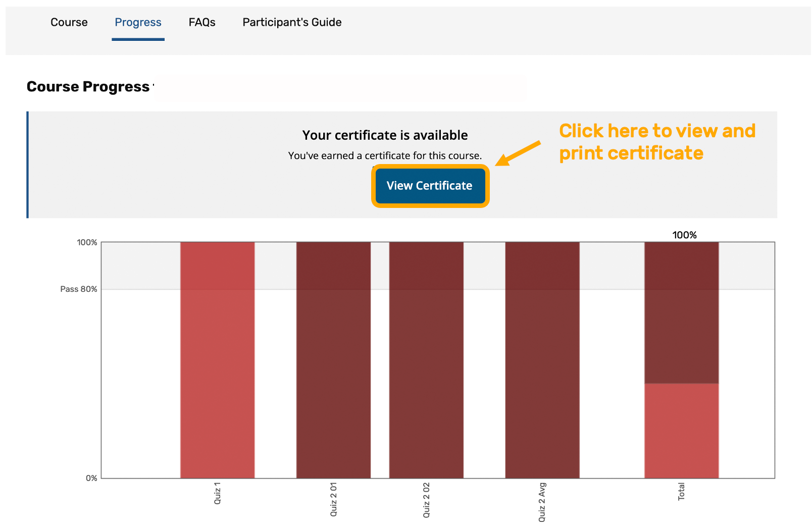This screenshot has width=812, height=531.
Task: Click the light red lower Total segment
Action: click(682, 431)
